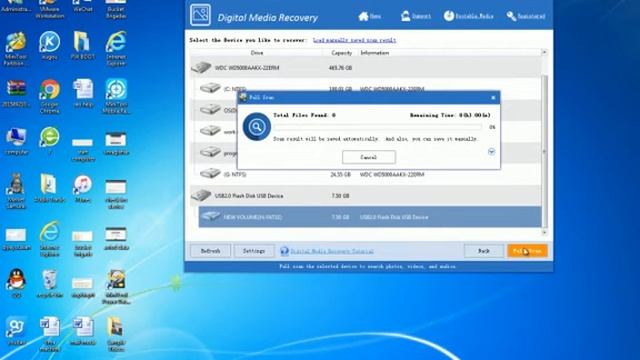Click the 24.35 GB capacity cell

tap(340, 174)
